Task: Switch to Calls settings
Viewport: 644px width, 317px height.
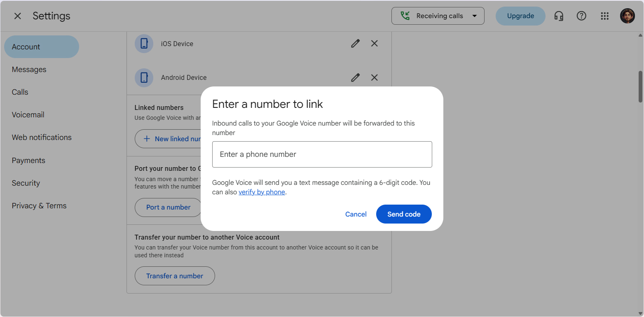Action: [x=20, y=92]
